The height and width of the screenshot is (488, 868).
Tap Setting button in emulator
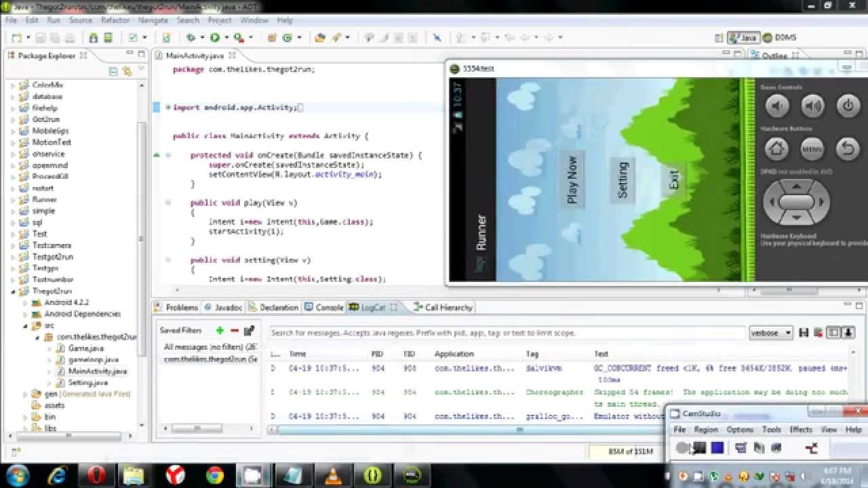pyautogui.click(x=623, y=180)
